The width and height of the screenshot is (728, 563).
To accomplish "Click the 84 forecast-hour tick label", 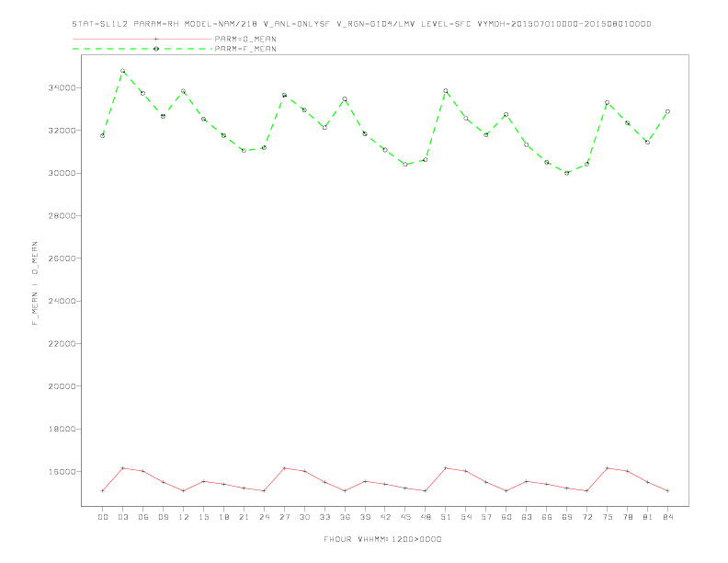I will click(x=667, y=517).
